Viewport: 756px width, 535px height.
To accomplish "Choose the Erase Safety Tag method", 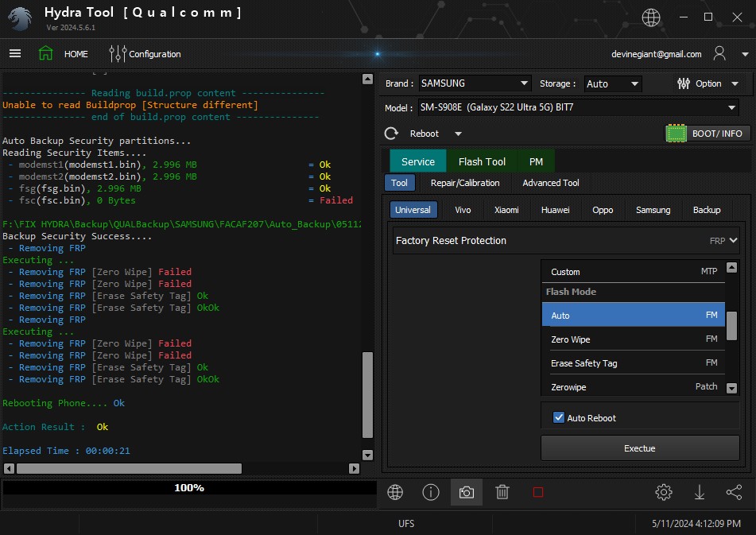I will [634, 362].
